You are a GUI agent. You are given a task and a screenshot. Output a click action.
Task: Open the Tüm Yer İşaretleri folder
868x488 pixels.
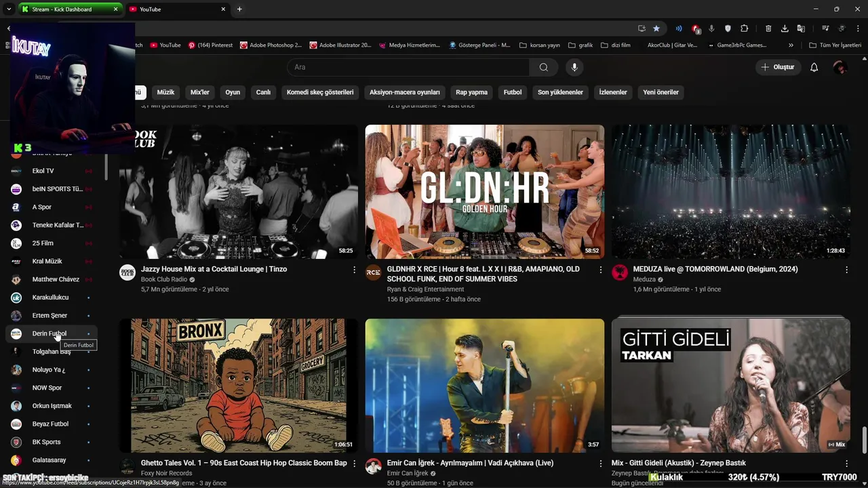[x=835, y=45]
